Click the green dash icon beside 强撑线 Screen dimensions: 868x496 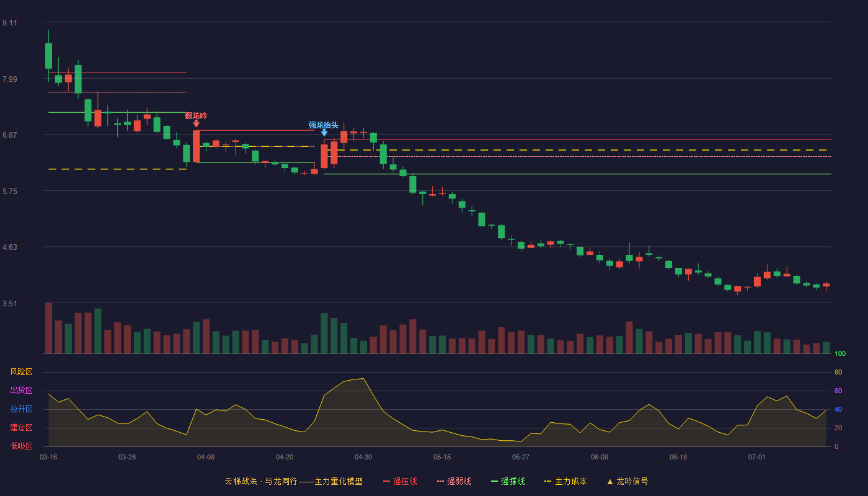[494, 481]
